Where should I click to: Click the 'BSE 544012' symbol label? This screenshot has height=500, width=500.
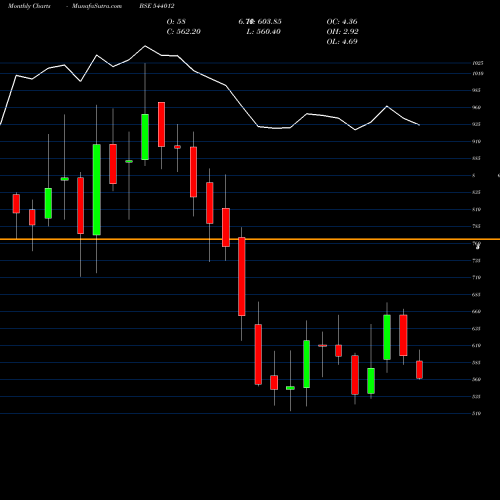tap(157, 6)
